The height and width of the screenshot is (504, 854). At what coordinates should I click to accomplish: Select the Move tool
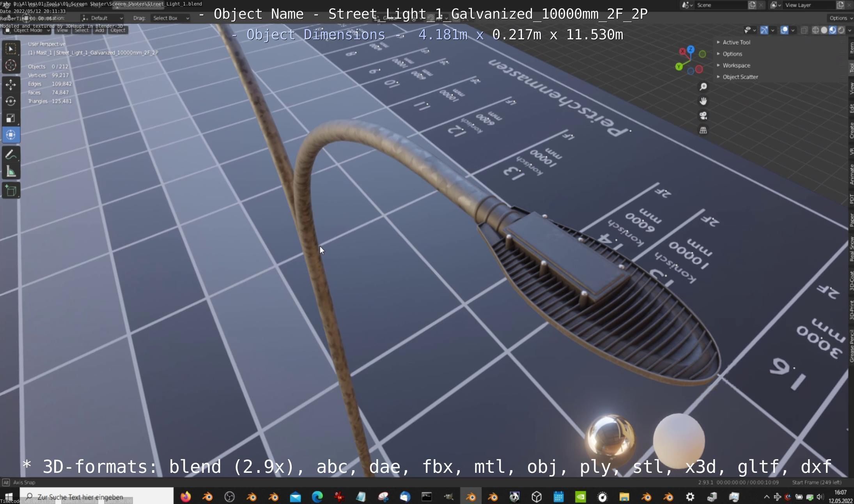tap(11, 84)
